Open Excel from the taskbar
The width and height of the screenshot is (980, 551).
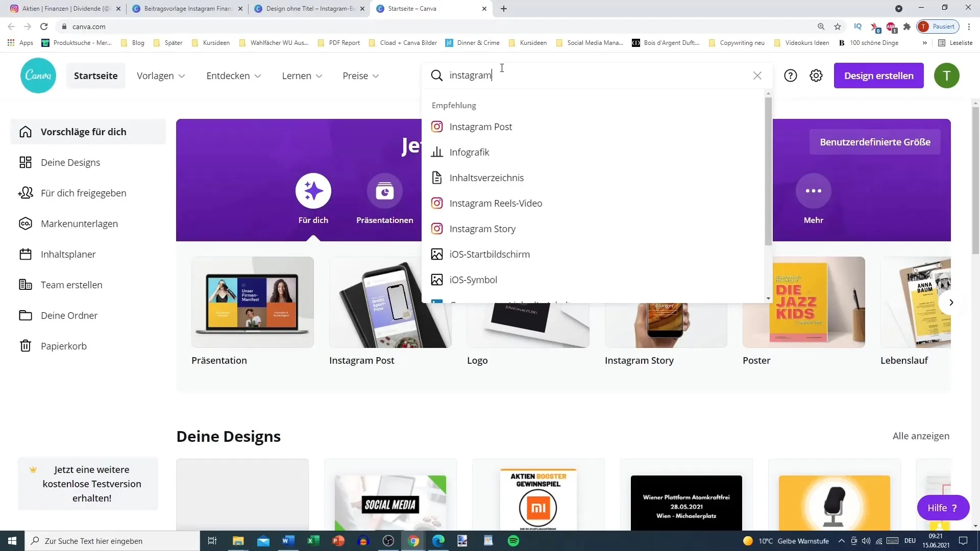pyautogui.click(x=313, y=541)
